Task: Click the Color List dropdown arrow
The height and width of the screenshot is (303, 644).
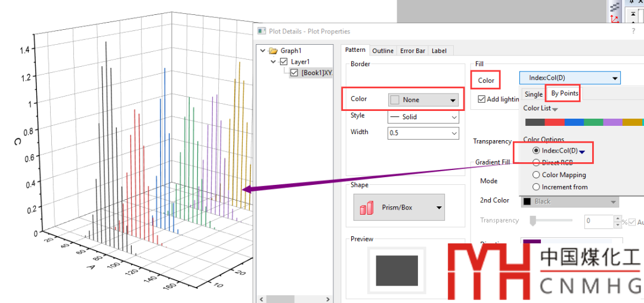Action: coord(555,109)
